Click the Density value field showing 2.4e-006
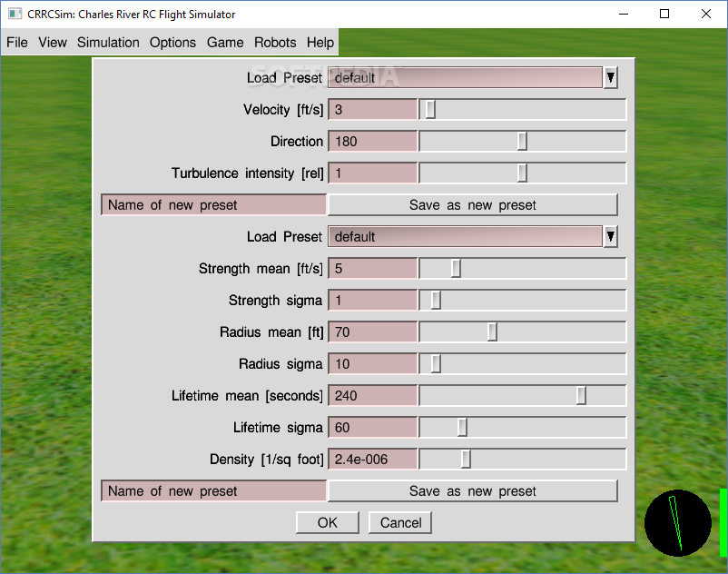 coord(373,460)
